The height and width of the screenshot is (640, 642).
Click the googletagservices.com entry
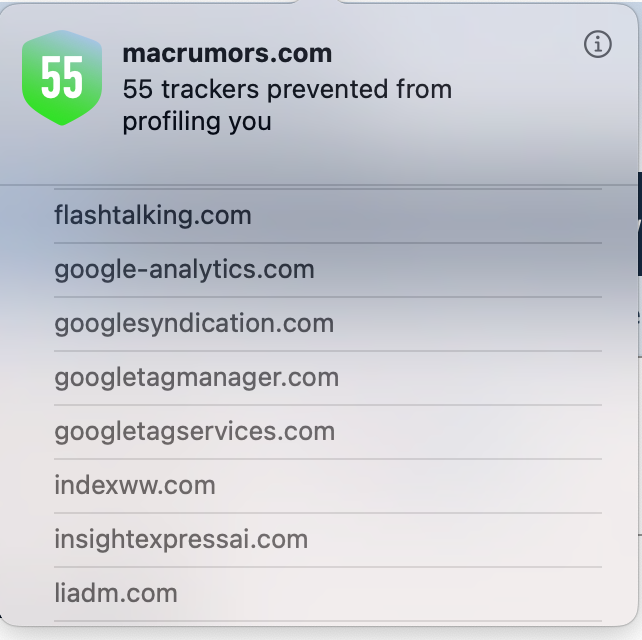pyautogui.click(x=328, y=432)
